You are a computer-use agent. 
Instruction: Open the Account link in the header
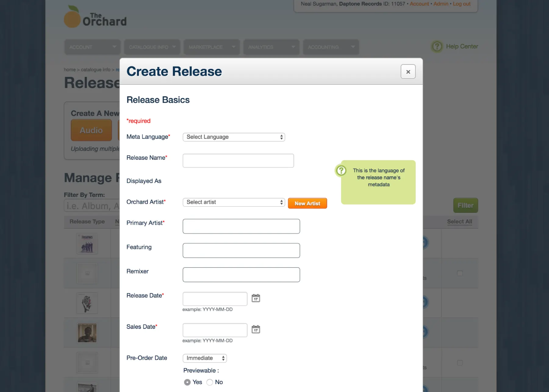pyautogui.click(x=419, y=4)
